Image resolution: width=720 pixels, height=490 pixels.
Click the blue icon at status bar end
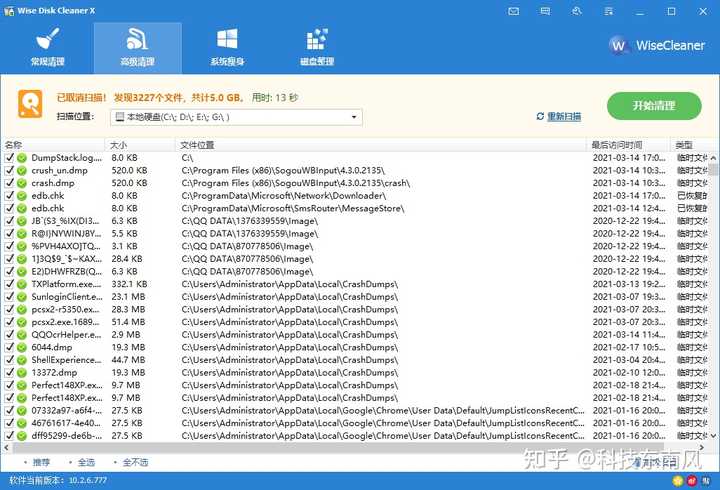click(x=707, y=481)
